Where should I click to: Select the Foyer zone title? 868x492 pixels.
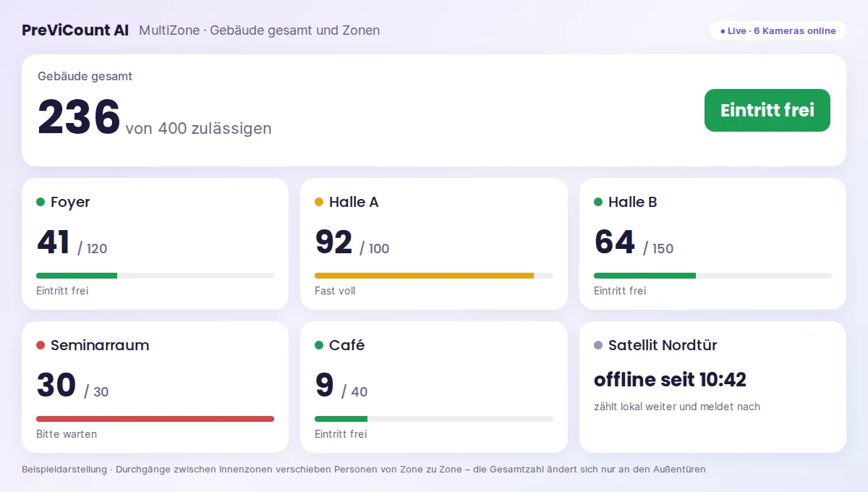pos(70,202)
